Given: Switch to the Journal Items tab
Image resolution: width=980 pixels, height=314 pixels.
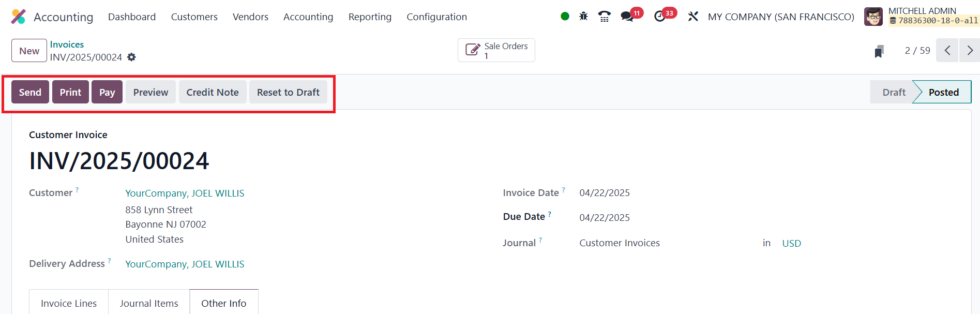Looking at the screenshot, I should 149,303.
